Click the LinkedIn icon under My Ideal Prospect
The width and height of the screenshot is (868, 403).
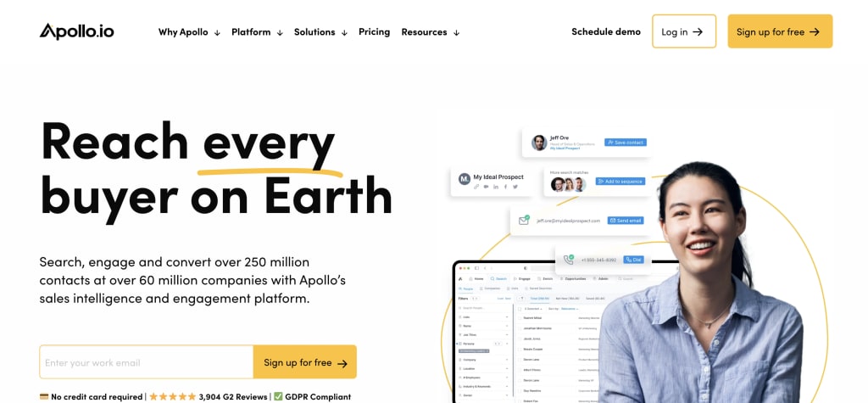[495, 187]
